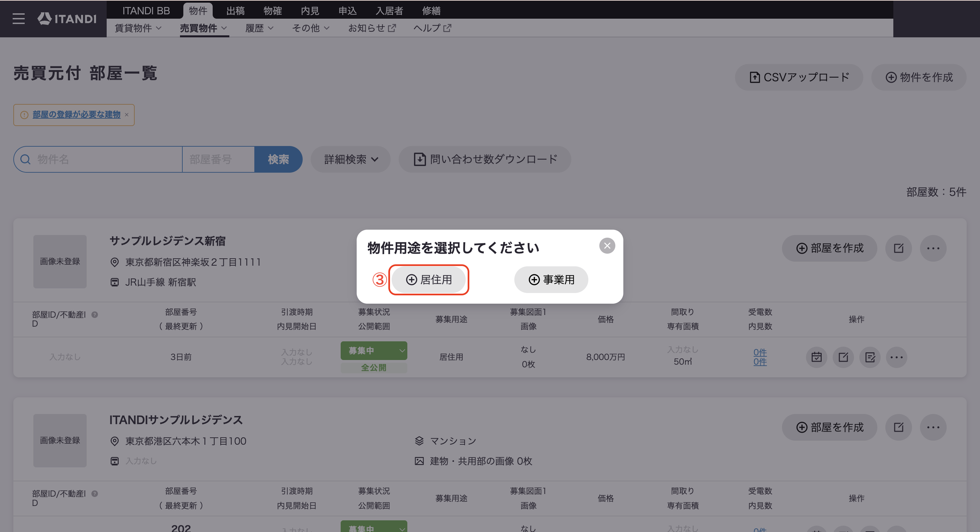Open more options for ITANDIサンプルレジデンス building
The image size is (980, 532).
(933, 427)
